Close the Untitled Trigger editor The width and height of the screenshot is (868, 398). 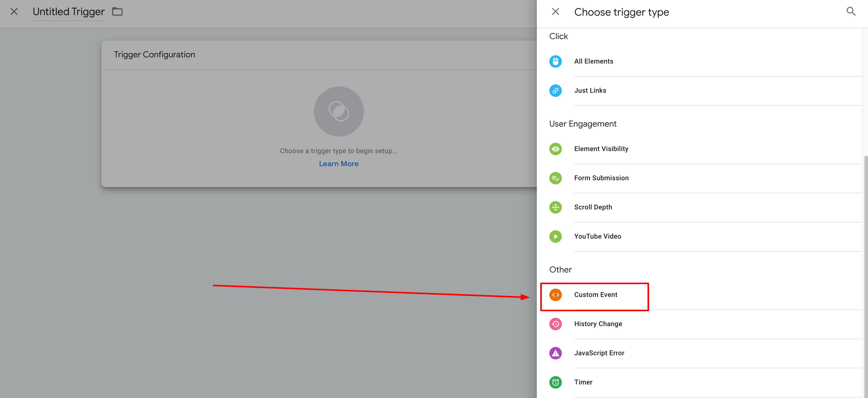14,12
